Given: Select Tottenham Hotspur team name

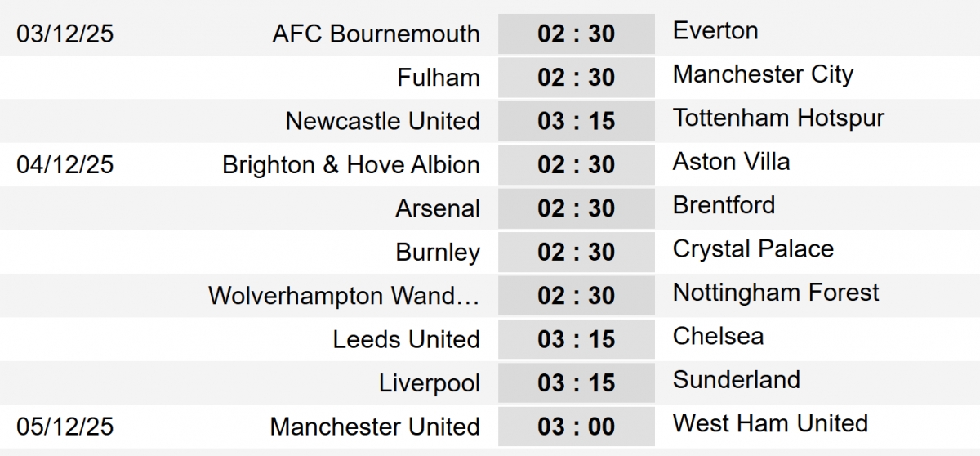Looking at the screenshot, I should click(x=778, y=118).
